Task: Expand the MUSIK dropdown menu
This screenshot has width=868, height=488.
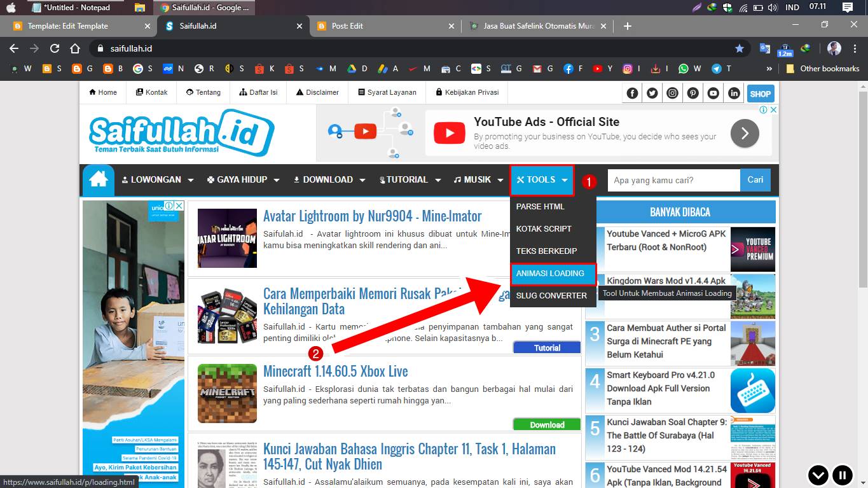Action: point(478,180)
